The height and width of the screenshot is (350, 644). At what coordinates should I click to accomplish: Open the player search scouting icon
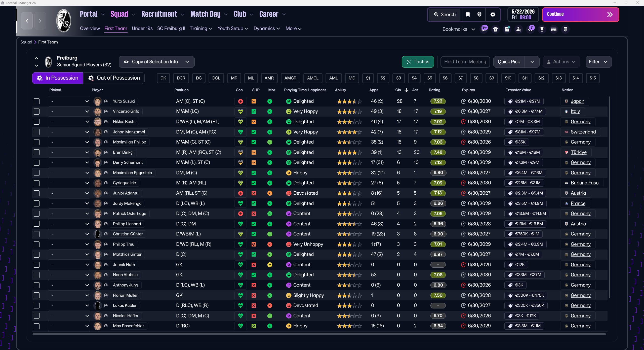click(519, 29)
